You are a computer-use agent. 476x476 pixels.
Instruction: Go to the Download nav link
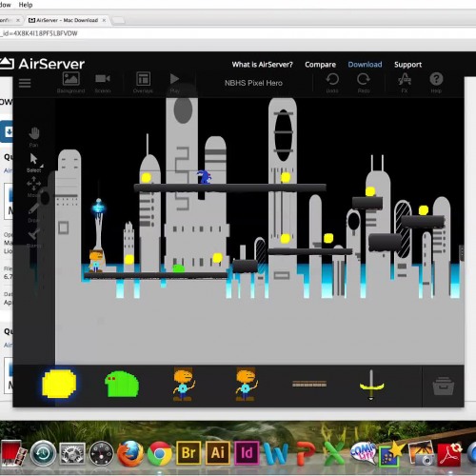[365, 65]
